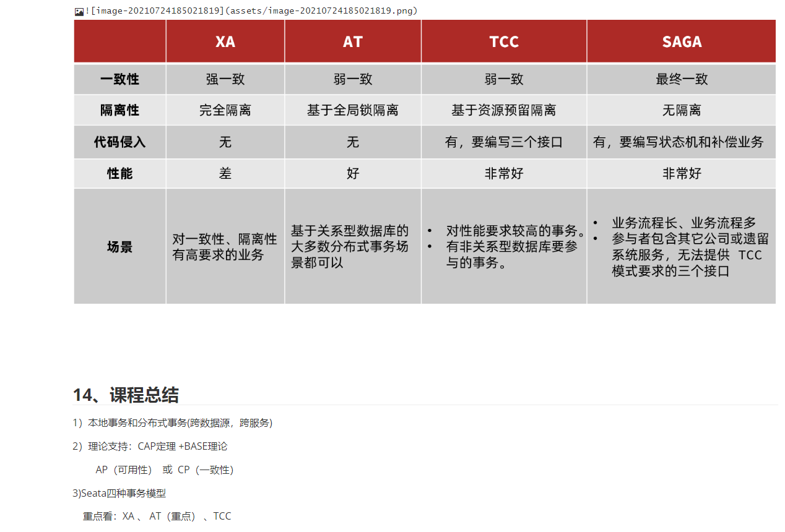This screenshot has height=532, width=785.
Task: Click the 强一致 cell under XA
Action: click(x=225, y=79)
